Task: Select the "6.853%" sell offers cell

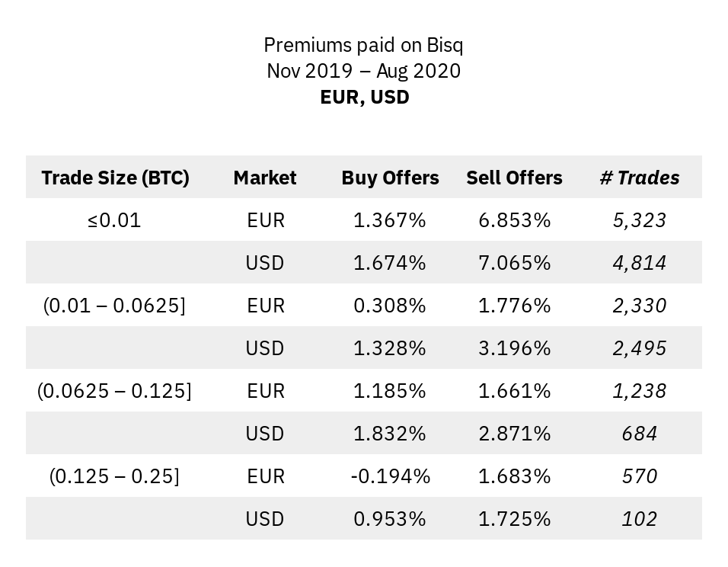Action: coord(514,220)
